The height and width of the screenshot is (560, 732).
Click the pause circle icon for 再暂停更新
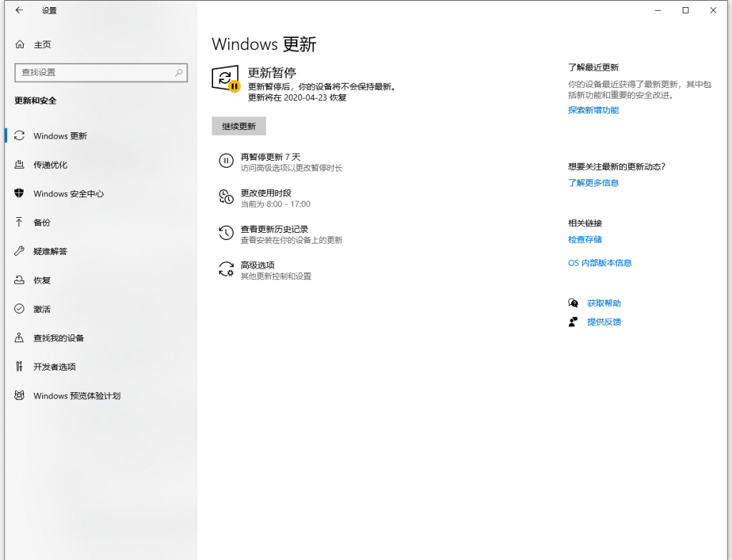tap(226, 161)
